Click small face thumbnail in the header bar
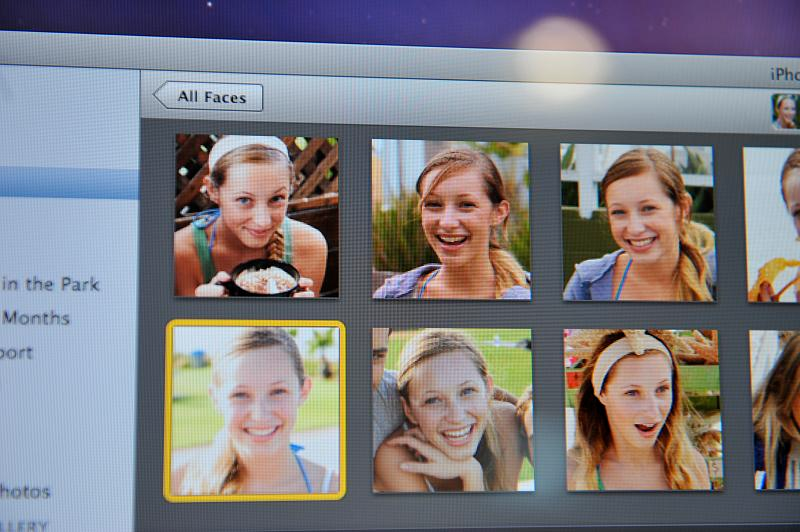Viewport: 800px width, 532px height. tap(785, 111)
